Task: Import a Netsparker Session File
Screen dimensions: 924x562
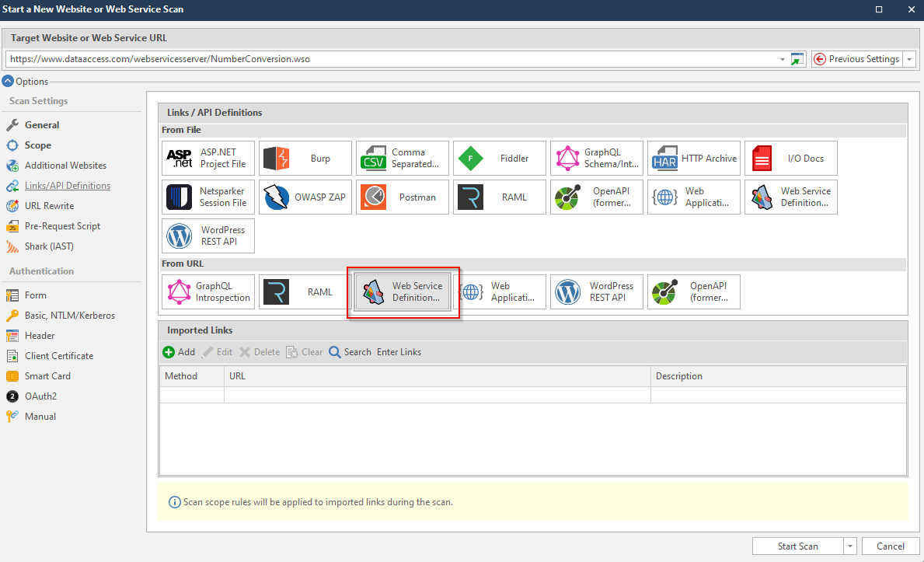Action: (x=207, y=197)
